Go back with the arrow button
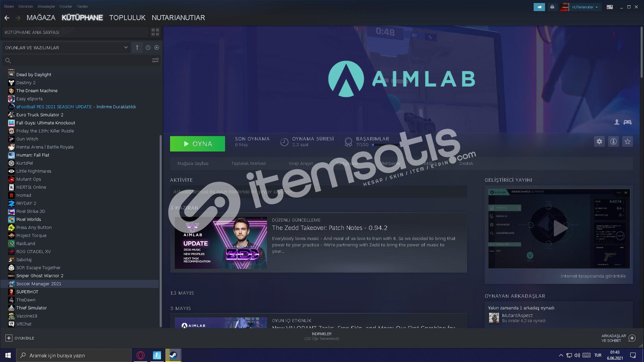 pyautogui.click(x=7, y=18)
